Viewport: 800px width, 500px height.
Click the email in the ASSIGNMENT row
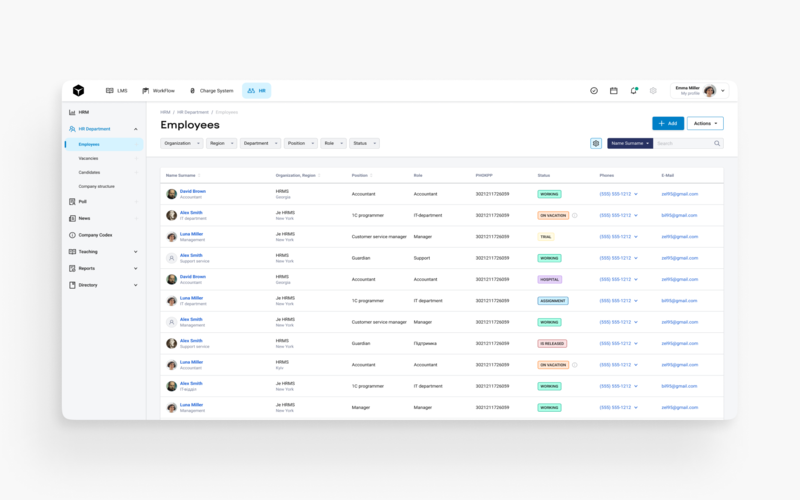tap(679, 301)
